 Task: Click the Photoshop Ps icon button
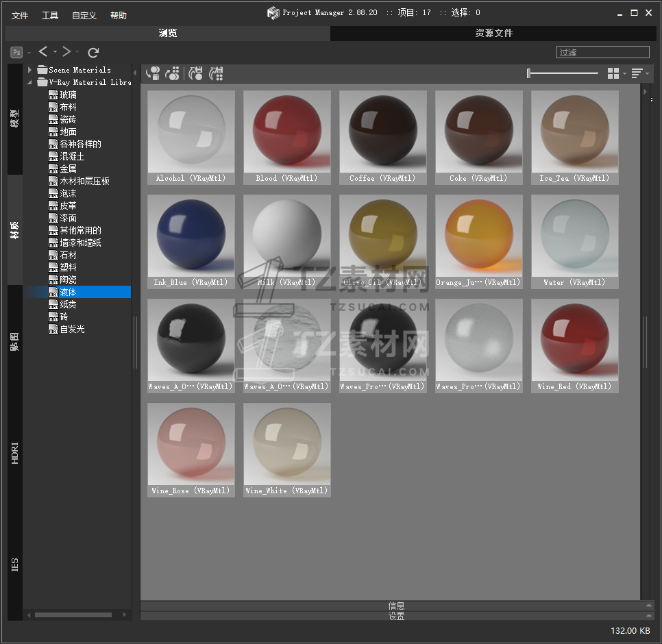point(16,52)
